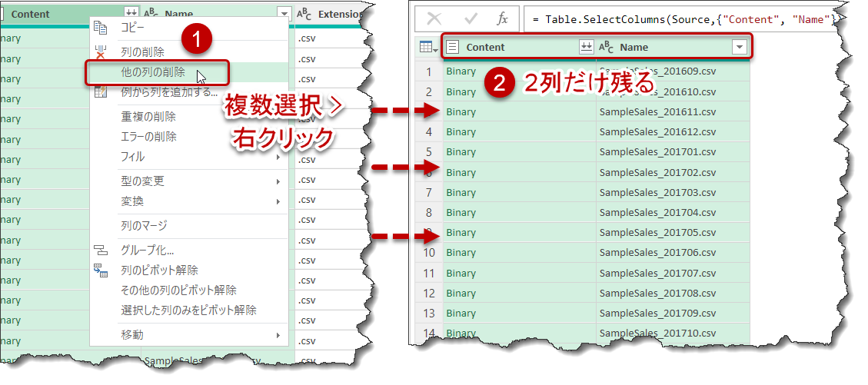Select 列のマージ in the context menu
Image resolution: width=868 pixels, height=385 pixels.
(189, 226)
